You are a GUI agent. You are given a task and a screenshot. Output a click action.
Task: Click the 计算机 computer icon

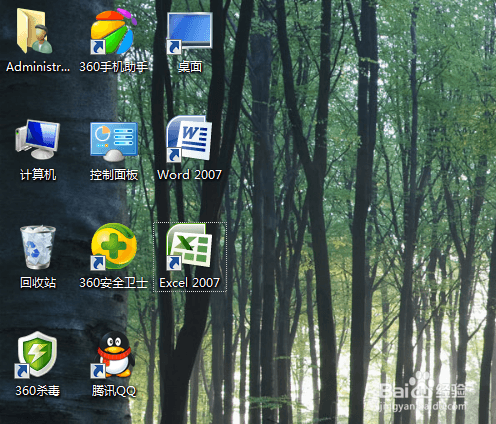point(37,140)
